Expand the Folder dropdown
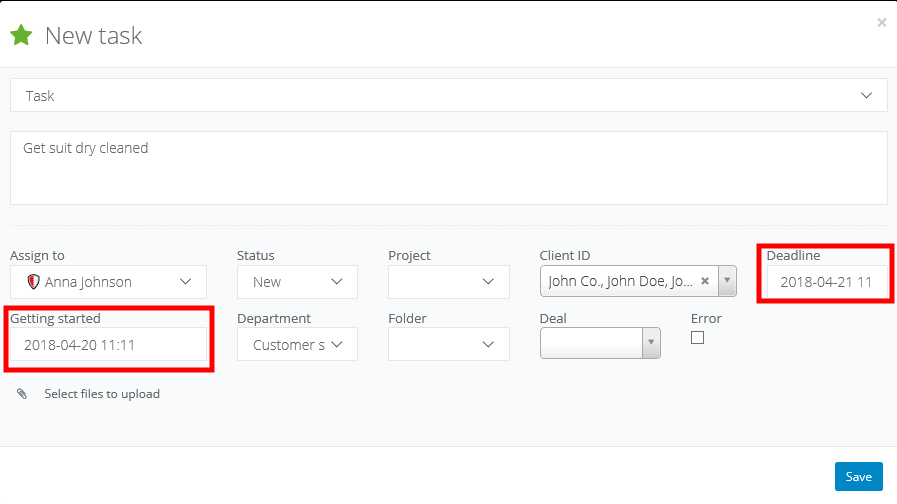This screenshot has height=504, width=897. click(x=488, y=345)
